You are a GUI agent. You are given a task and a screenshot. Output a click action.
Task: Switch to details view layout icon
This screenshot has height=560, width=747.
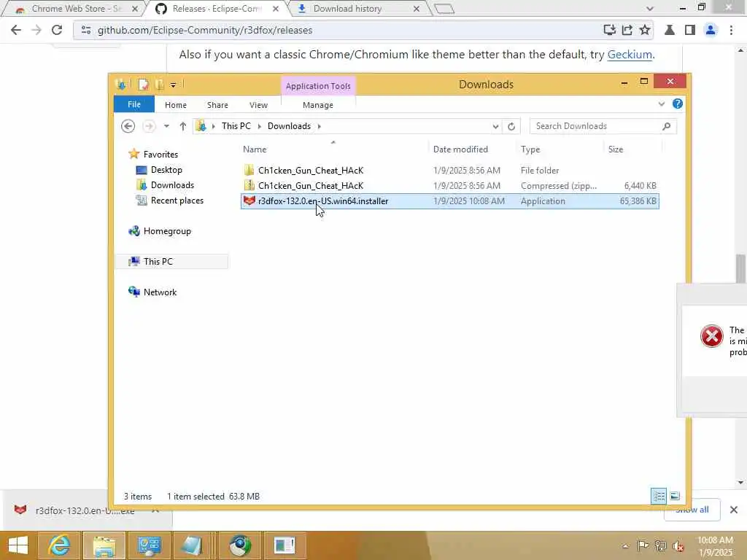659,496
